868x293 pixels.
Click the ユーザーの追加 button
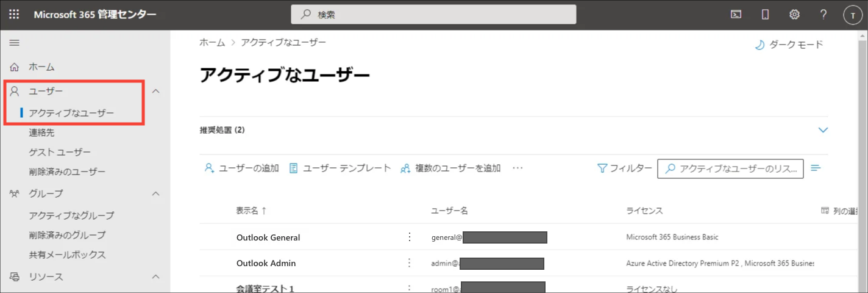tap(241, 168)
